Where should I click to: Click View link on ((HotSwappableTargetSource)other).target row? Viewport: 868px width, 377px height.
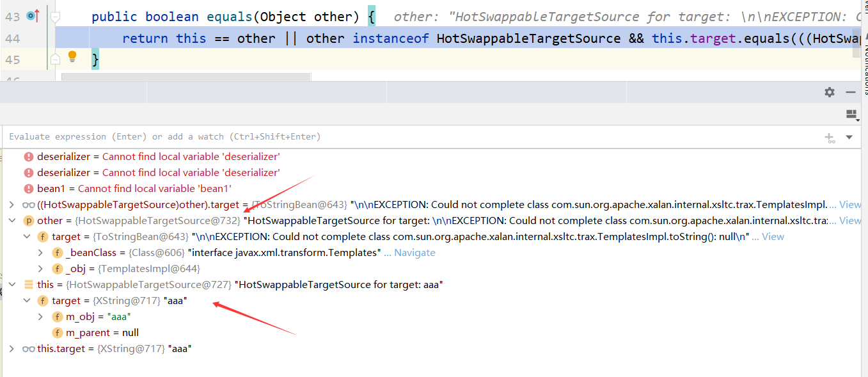850,205
